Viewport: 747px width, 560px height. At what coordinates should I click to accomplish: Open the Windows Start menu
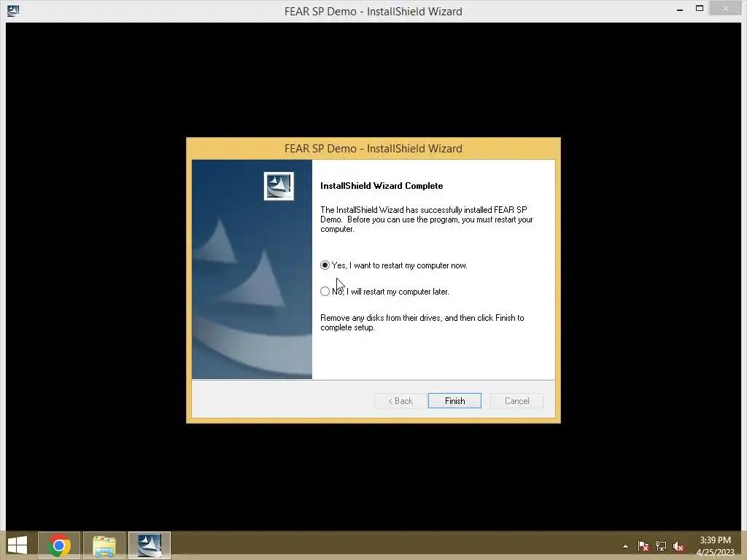pyautogui.click(x=18, y=545)
